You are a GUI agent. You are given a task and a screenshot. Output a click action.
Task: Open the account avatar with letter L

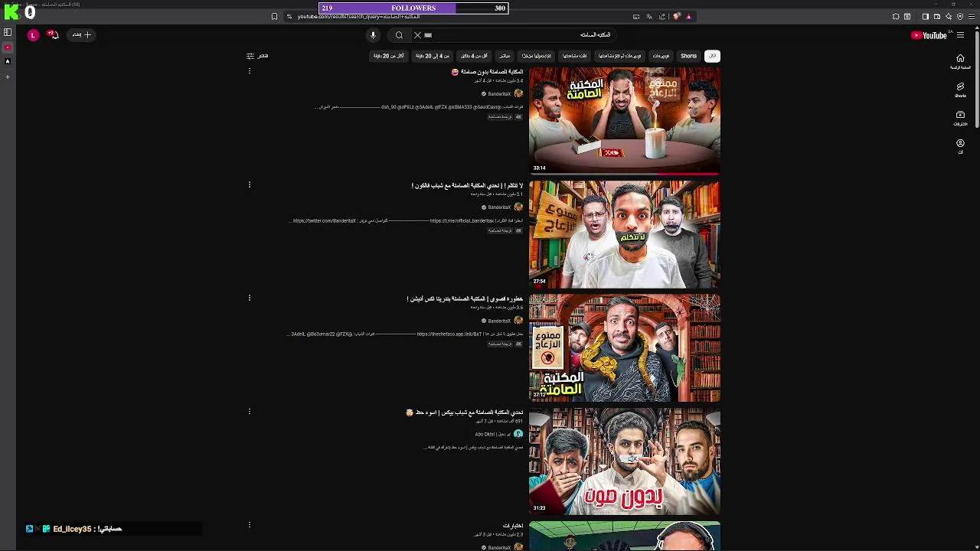(x=33, y=35)
